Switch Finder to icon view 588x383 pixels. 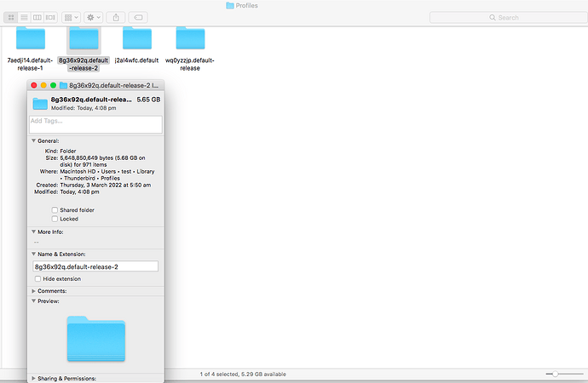(11, 17)
